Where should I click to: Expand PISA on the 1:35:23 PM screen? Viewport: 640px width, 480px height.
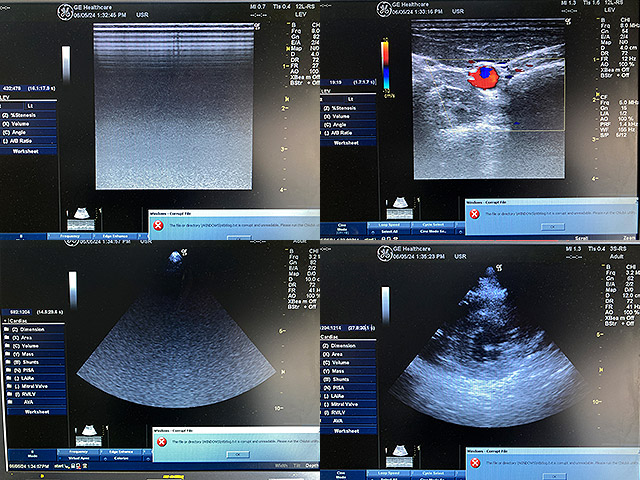click(348, 388)
